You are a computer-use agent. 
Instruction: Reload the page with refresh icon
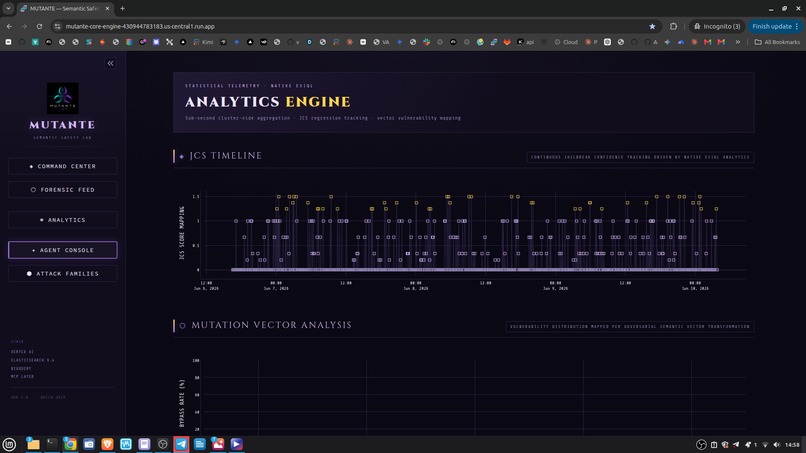tap(39, 26)
